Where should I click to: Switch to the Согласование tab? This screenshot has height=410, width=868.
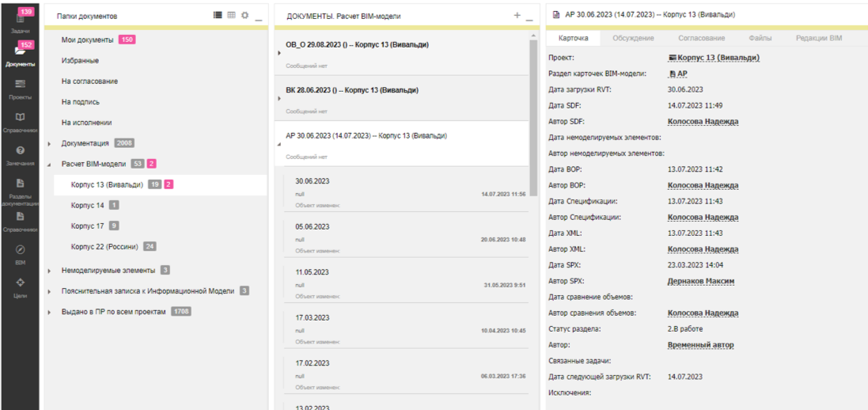click(702, 38)
